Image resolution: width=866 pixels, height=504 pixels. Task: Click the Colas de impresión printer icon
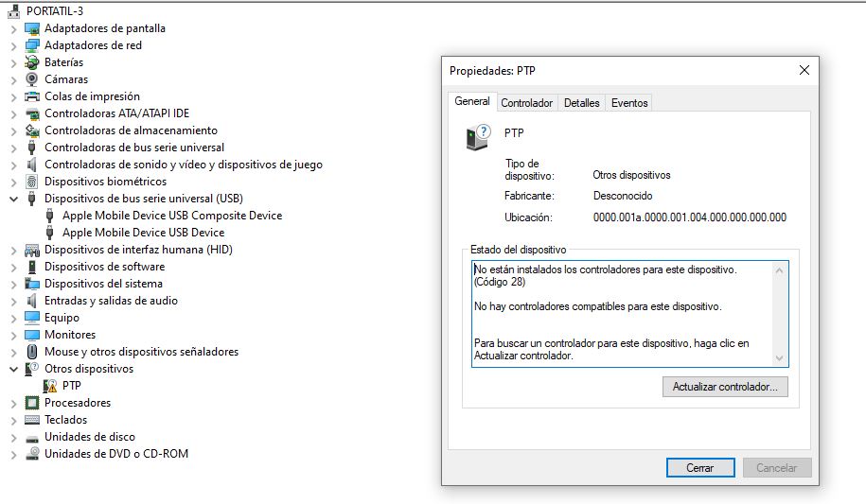32,96
